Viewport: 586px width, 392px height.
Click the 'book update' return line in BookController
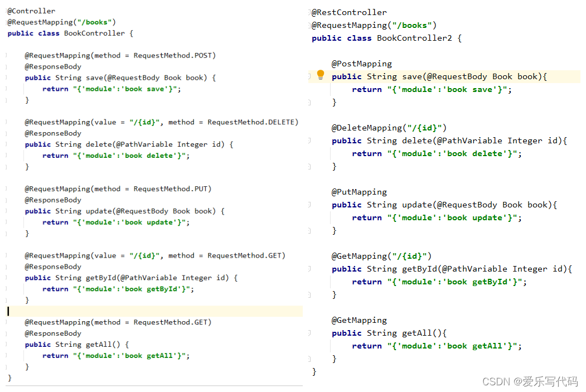click(x=116, y=222)
